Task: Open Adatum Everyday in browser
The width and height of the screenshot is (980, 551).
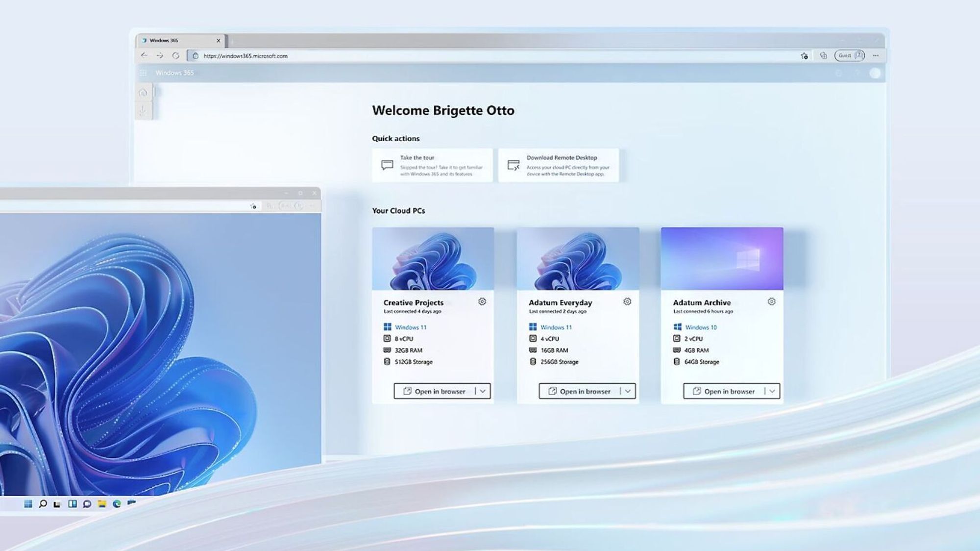Action: pos(580,391)
